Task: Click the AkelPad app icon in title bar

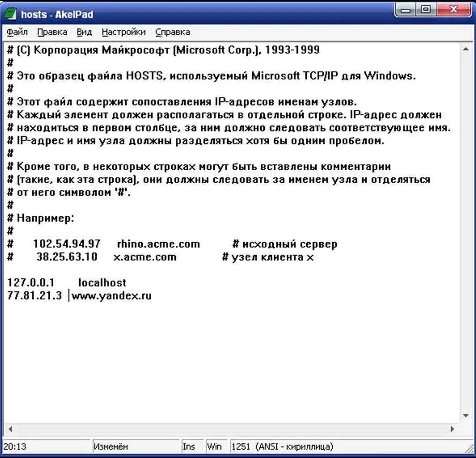Action: [10, 14]
